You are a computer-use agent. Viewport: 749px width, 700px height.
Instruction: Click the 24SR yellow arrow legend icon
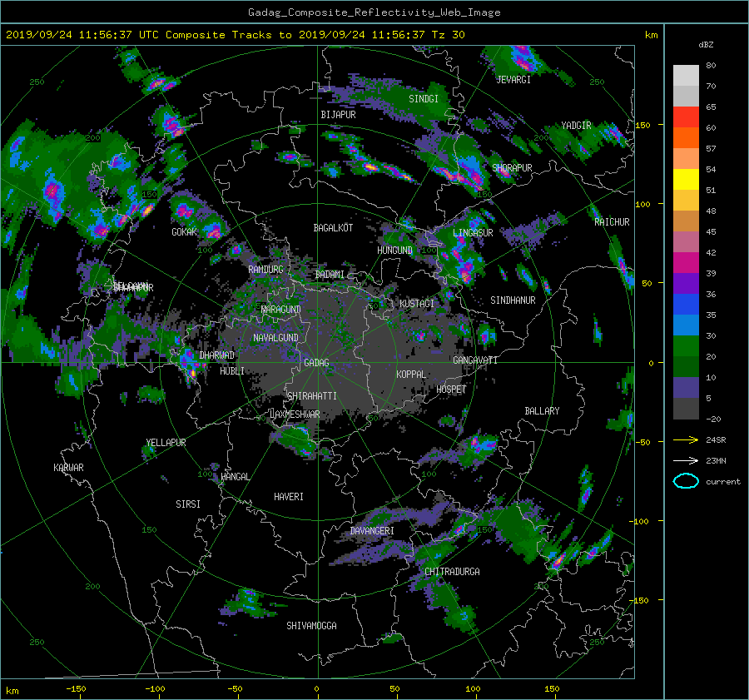pos(686,440)
